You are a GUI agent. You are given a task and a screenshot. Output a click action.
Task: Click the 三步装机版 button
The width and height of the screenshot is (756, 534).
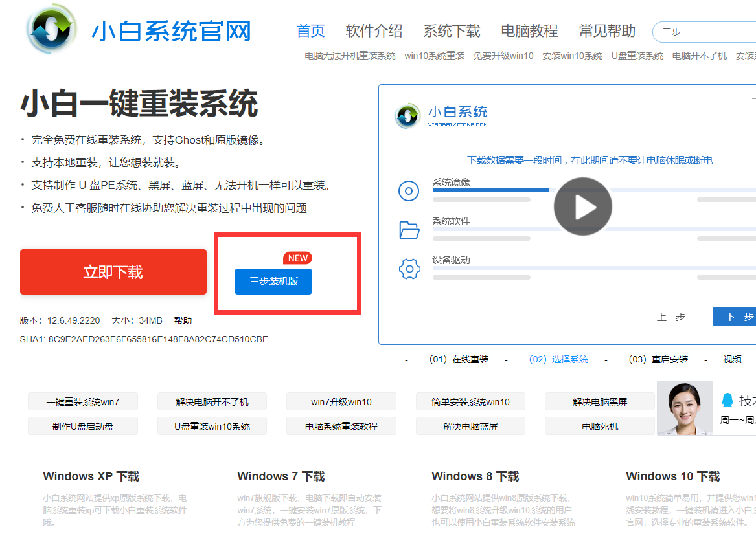click(273, 282)
